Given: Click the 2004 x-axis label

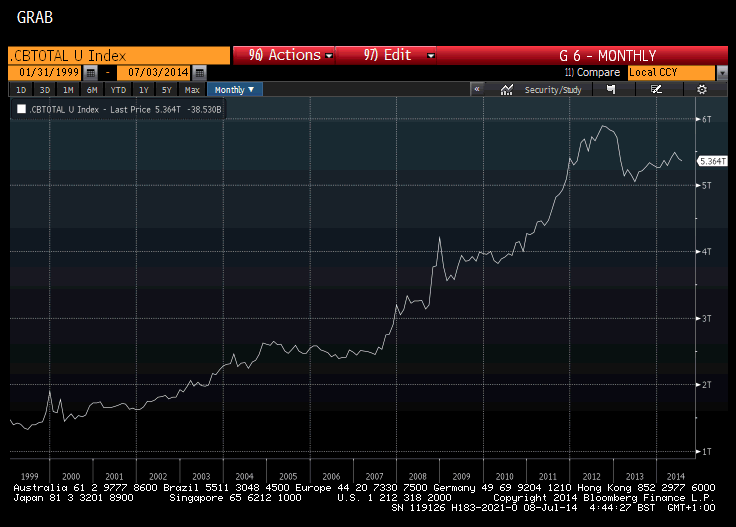Looking at the screenshot, I should point(244,476).
